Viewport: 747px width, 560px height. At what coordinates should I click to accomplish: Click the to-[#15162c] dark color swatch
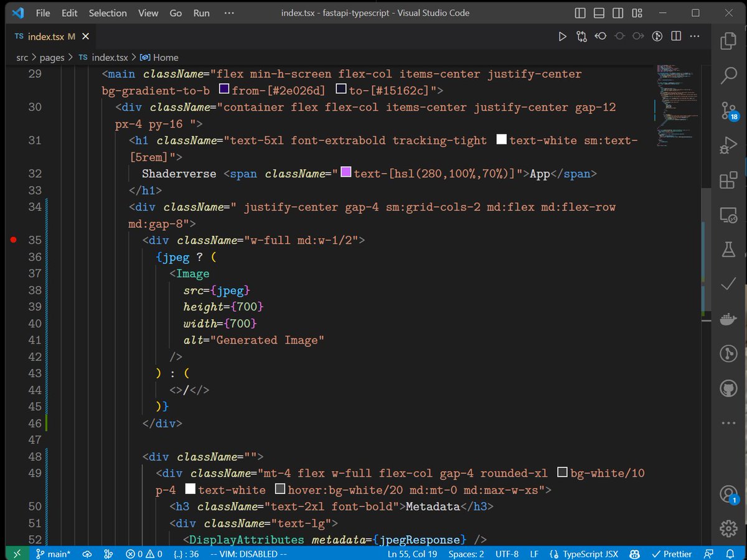[341, 90]
